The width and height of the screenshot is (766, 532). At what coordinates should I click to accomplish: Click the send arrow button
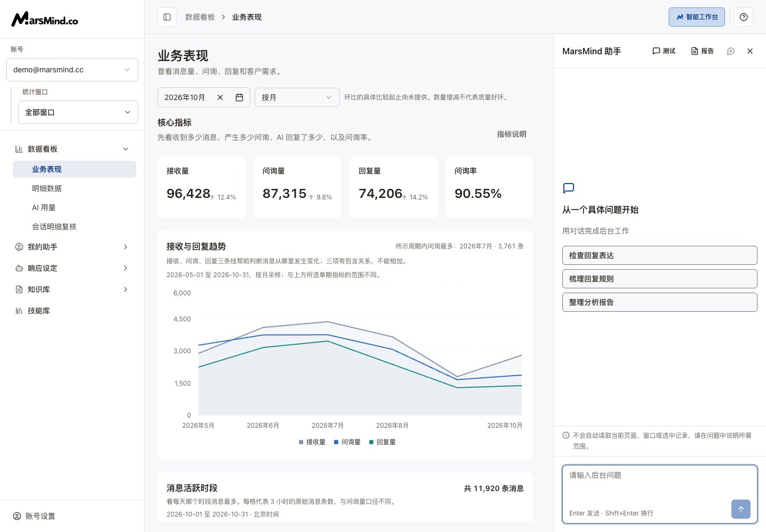pyautogui.click(x=741, y=509)
